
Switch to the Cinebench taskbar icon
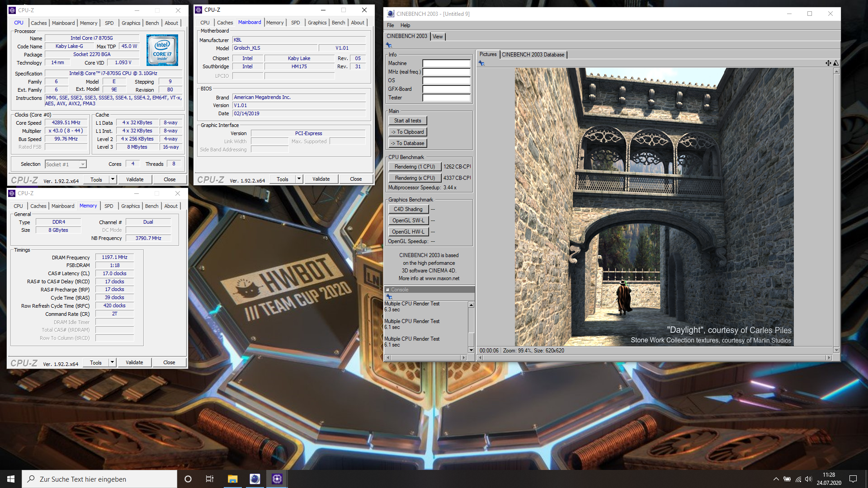click(255, 479)
